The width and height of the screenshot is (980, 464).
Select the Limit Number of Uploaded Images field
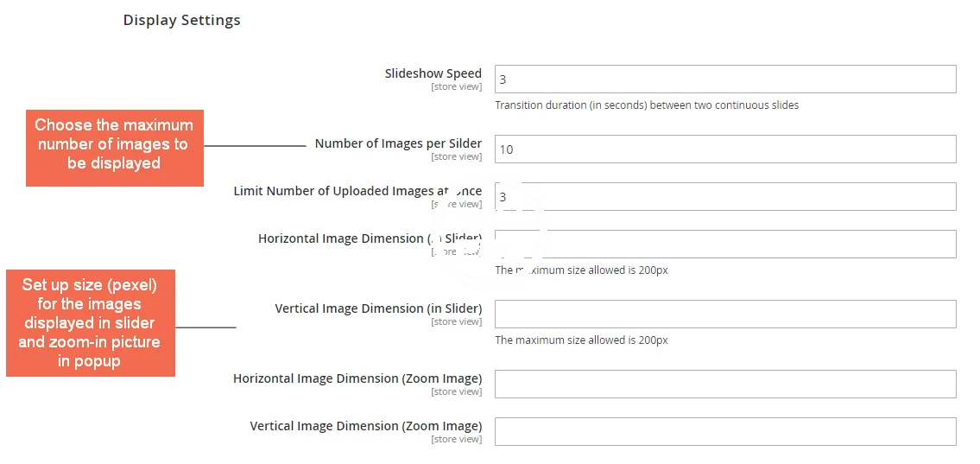(x=724, y=197)
